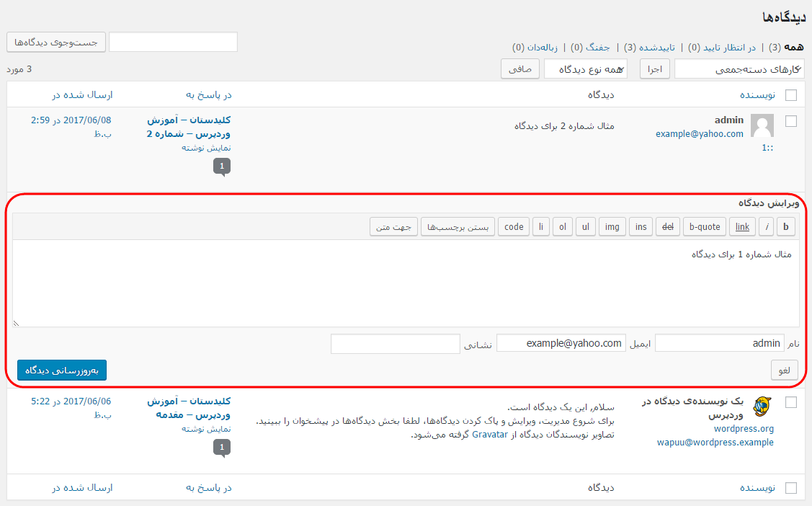Screen dimensions: 812x506
Task: Open comment bubble count for شماره 2 post
Action: pos(222,167)
